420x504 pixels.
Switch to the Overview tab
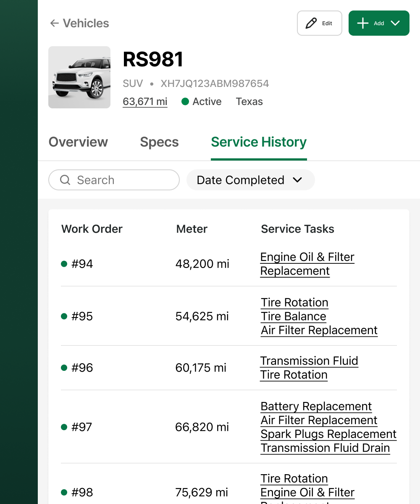pos(78,142)
